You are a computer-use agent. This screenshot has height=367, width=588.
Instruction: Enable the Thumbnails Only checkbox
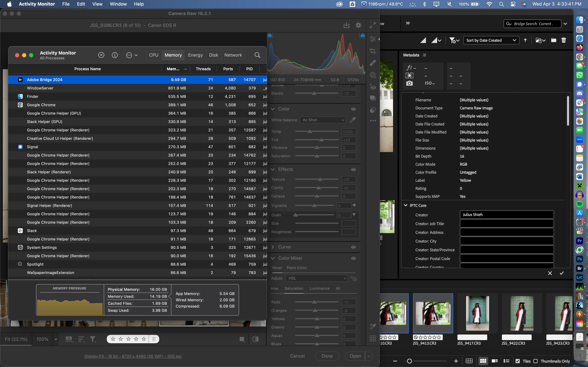(535, 361)
